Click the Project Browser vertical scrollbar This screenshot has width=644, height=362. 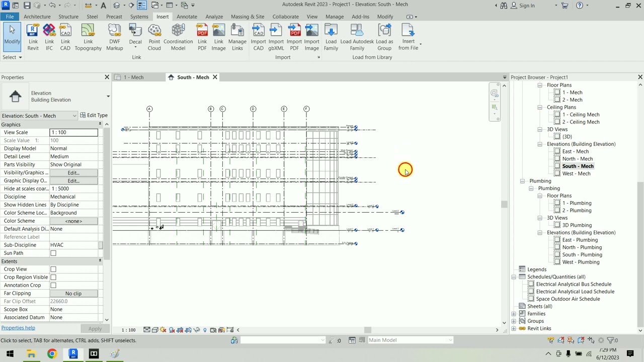pos(640,254)
